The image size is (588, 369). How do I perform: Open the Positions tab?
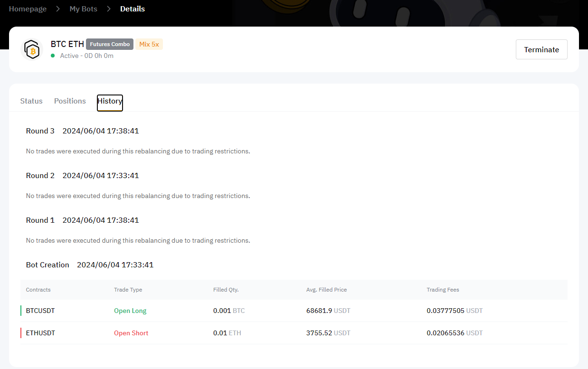point(70,101)
